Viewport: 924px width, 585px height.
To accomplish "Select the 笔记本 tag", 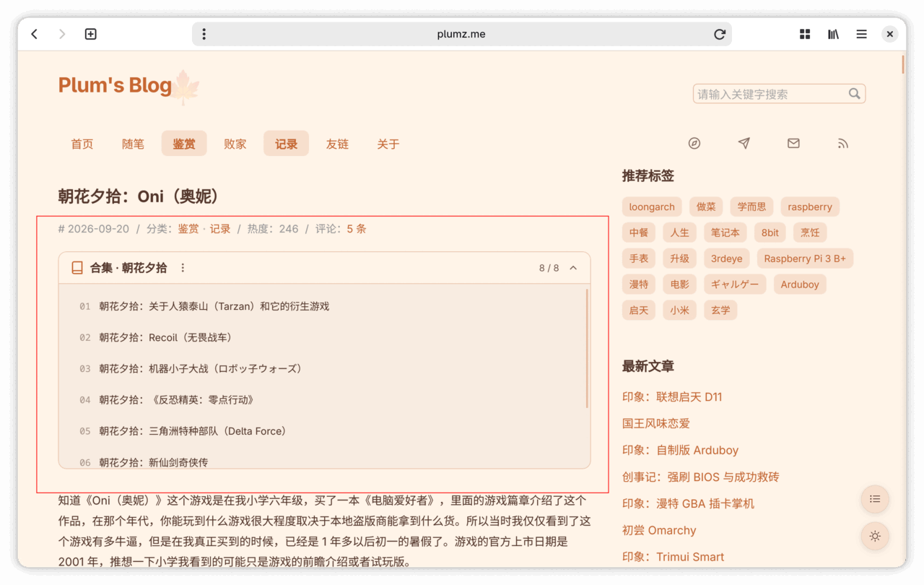I will tap(725, 233).
